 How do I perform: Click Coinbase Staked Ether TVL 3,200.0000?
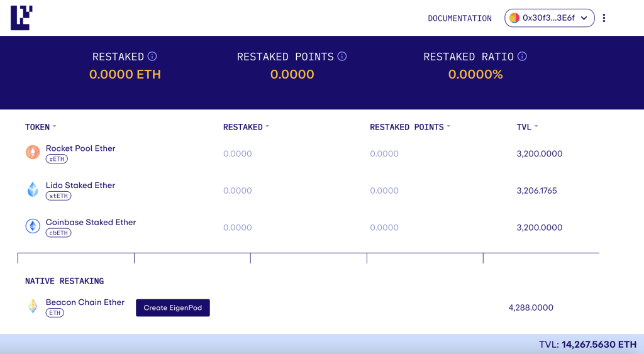[539, 228]
